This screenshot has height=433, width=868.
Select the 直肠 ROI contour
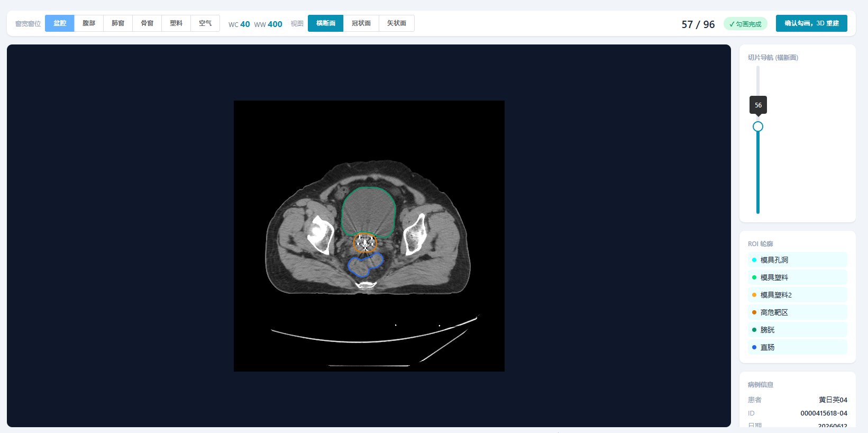pyautogui.click(x=798, y=347)
